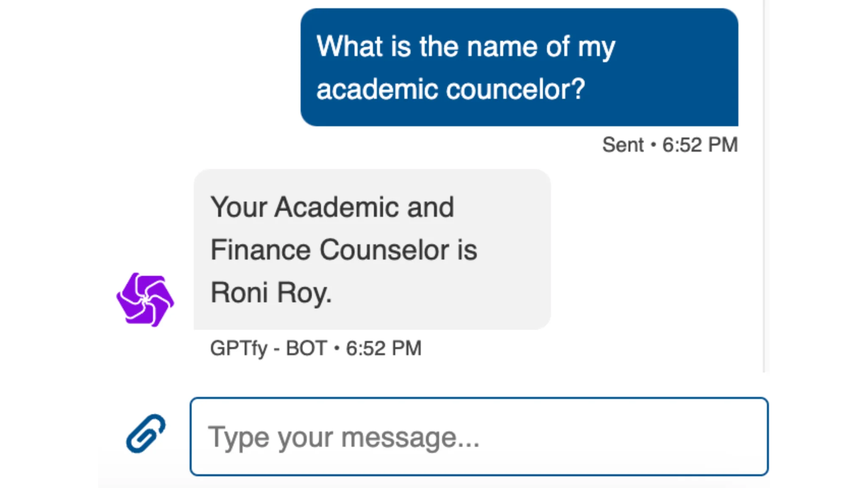This screenshot has width=868, height=488.
Task: Click the "Your Academic and" reply line
Action: tap(332, 207)
